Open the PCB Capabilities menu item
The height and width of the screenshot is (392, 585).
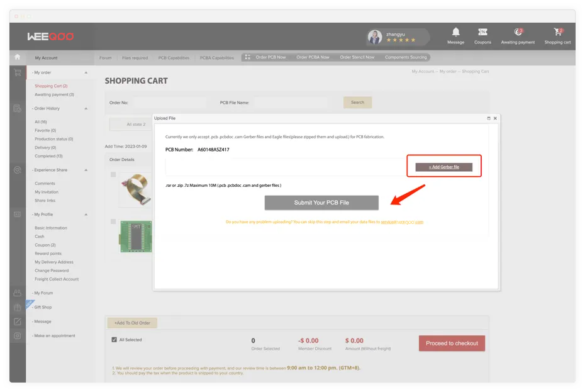(x=174, y=58)
